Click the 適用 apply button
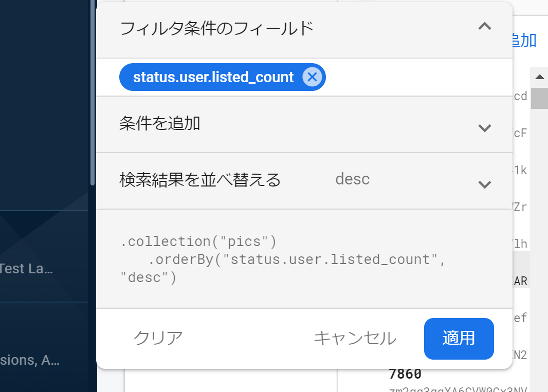548x392 pixels. pos(459,339)
